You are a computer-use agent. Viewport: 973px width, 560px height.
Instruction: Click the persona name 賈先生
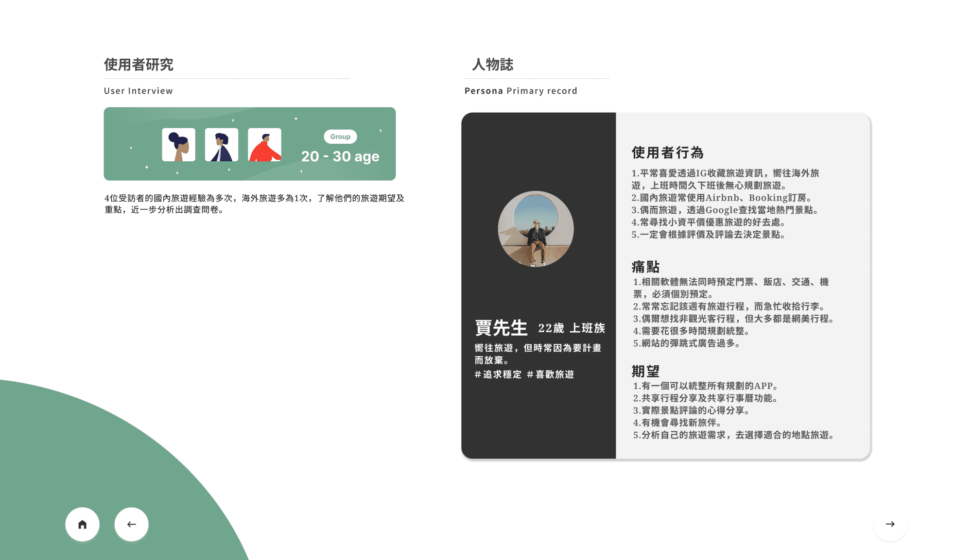click(501, 328)
